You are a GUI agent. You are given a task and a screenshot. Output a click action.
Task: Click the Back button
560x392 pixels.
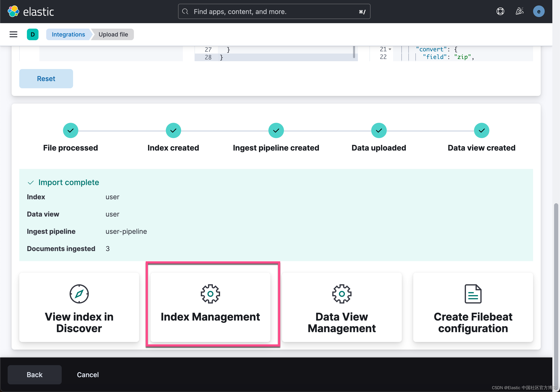click(34, 375)
